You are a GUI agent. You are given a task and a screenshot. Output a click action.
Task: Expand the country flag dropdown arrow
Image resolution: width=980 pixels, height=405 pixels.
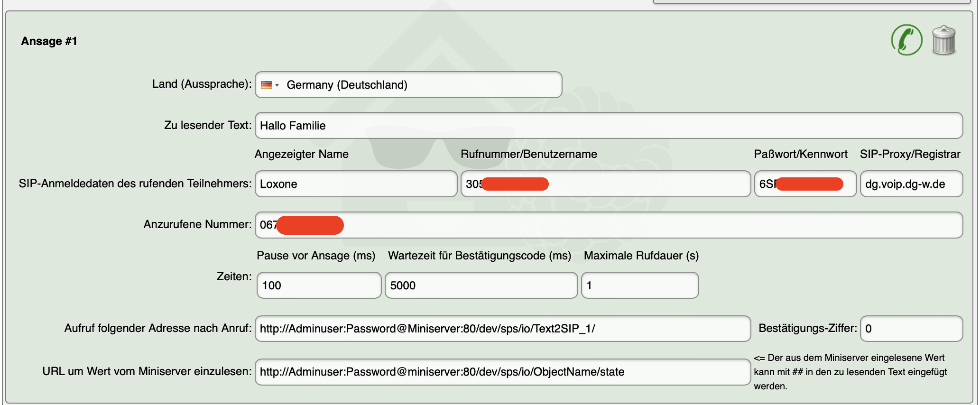pos(277,85)
